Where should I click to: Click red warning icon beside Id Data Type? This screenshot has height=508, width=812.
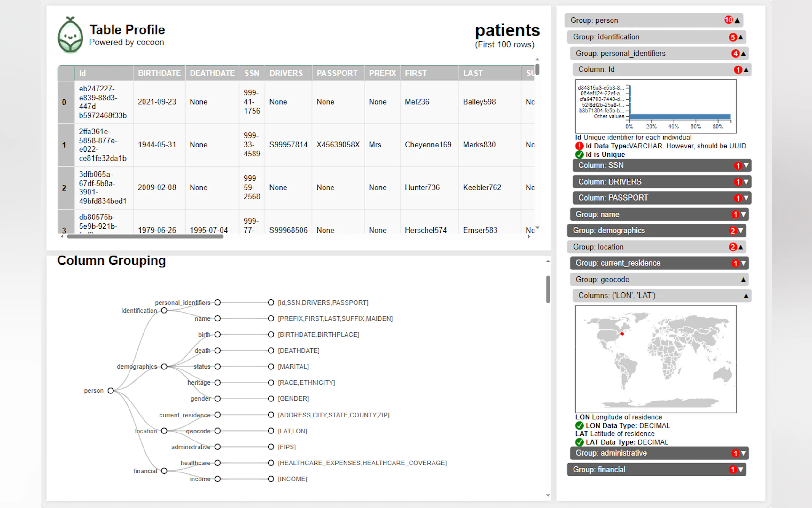579,146
